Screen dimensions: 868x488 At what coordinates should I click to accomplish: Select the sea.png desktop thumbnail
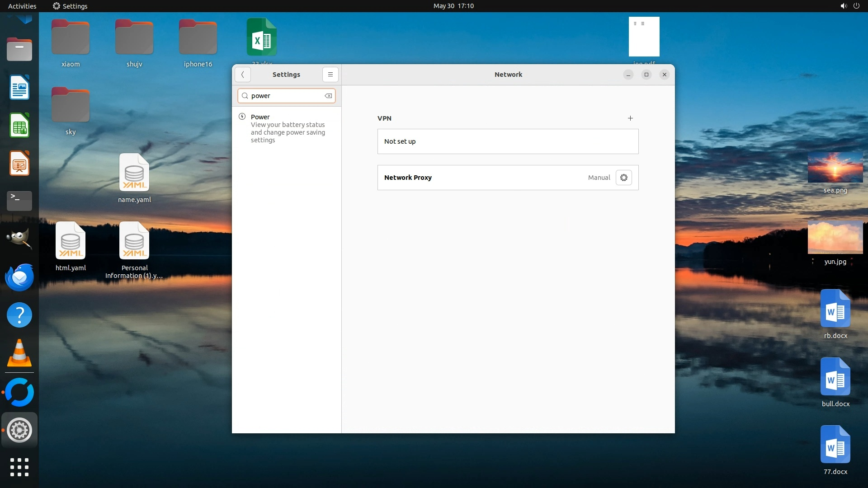[x=835, y=168]
